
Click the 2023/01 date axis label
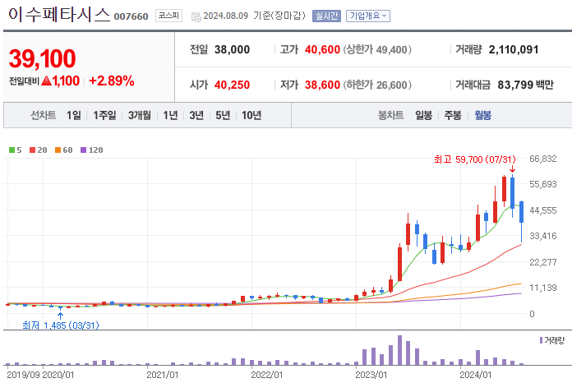point(371,375)
